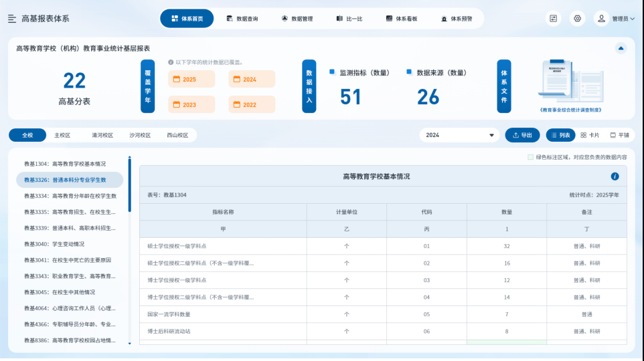This screenshot has height=361, width=644.
Task: Select the 2025 covered school year
Action: pos(191,79)
